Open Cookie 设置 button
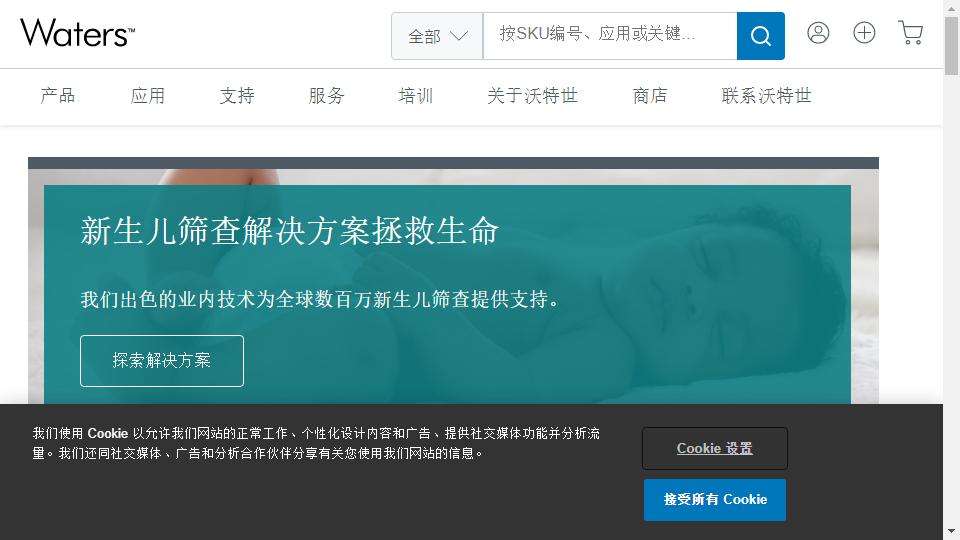The height and width of the screenshot is (540, 960). point(714,448)
